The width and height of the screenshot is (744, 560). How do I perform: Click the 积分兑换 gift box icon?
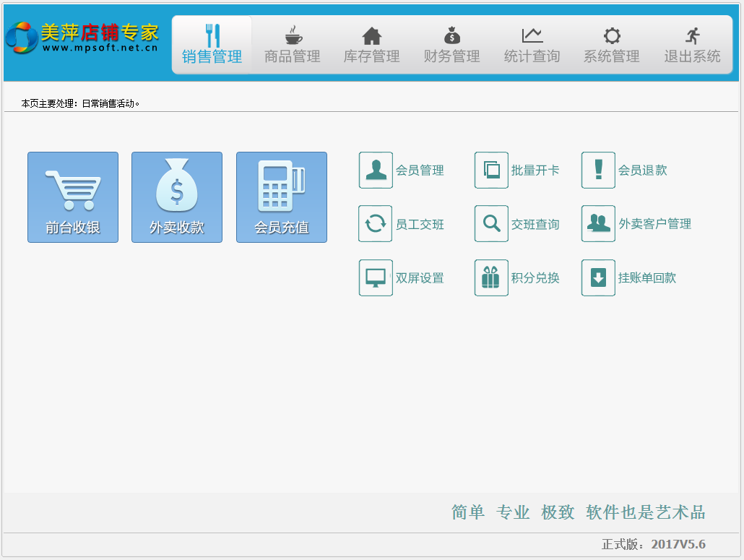(x=491, y=278)
